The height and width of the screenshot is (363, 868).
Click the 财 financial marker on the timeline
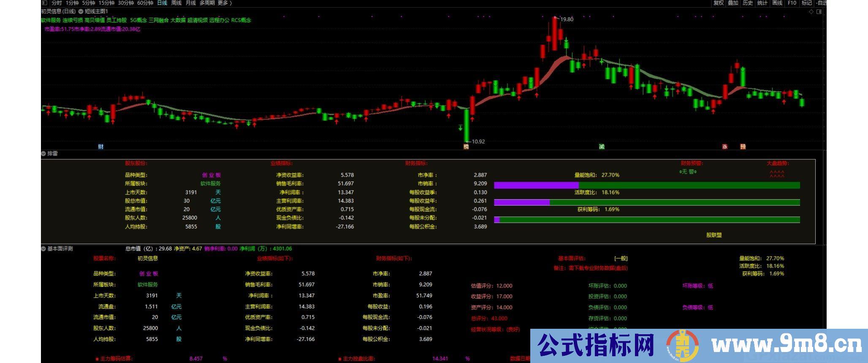100,147
